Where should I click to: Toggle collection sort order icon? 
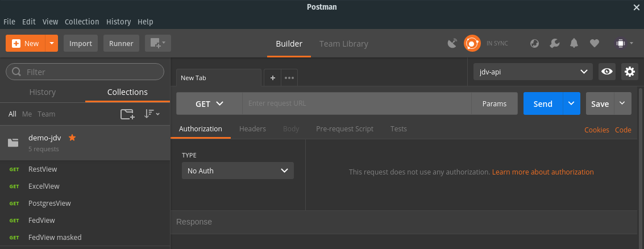[x=152, y=114]
